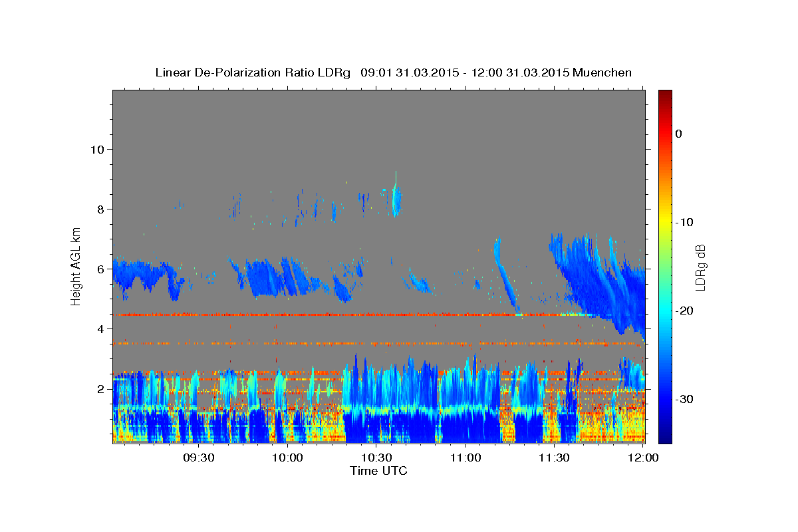Click the 11:30 time tick label
Image resolution: width=798 pixels, height=532 pixels.
(555, 458)
